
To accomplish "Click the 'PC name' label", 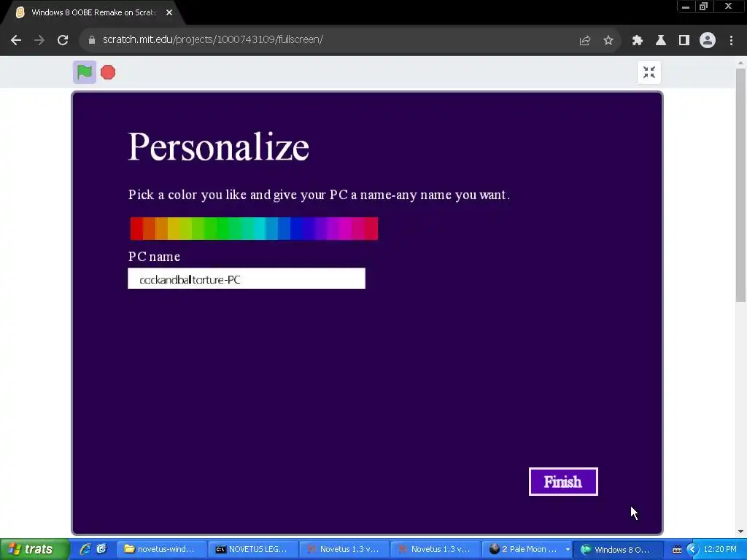I will [x=155, y=257].
